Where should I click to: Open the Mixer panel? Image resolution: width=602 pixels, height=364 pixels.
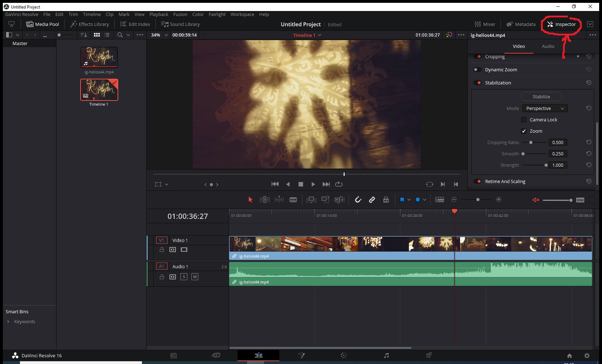485,24
